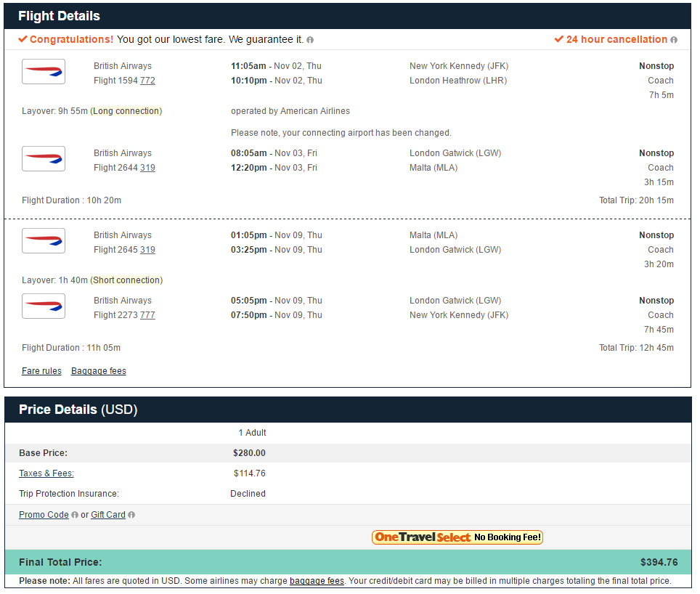700x594 pixels.
Task: Click the Gift Card help icon
Action: tap(131, 515)
